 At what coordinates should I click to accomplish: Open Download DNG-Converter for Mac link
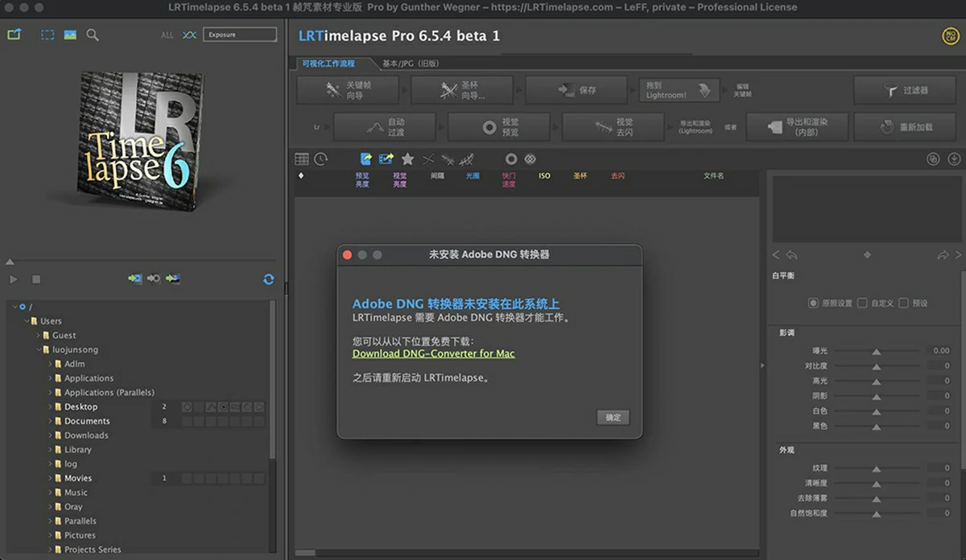(x=434, y=353)
